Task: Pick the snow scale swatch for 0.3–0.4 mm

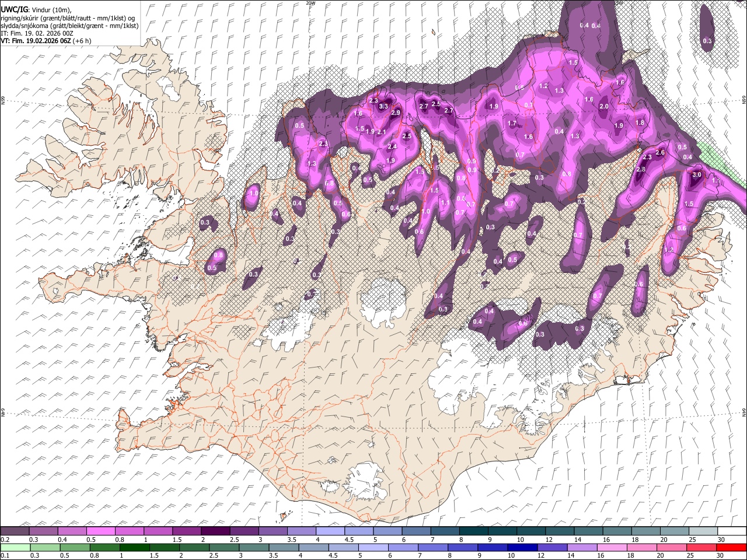Action: (x=44, y=531)
